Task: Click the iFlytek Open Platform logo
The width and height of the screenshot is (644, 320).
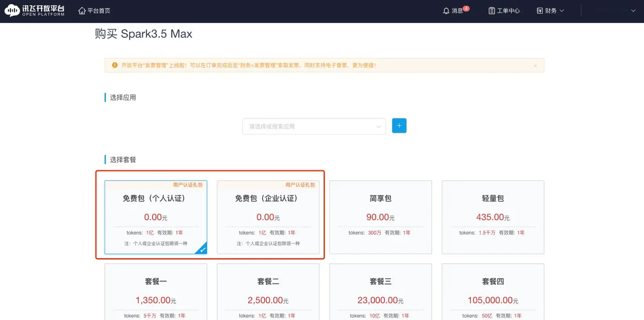Action: (x=34, y=11)
